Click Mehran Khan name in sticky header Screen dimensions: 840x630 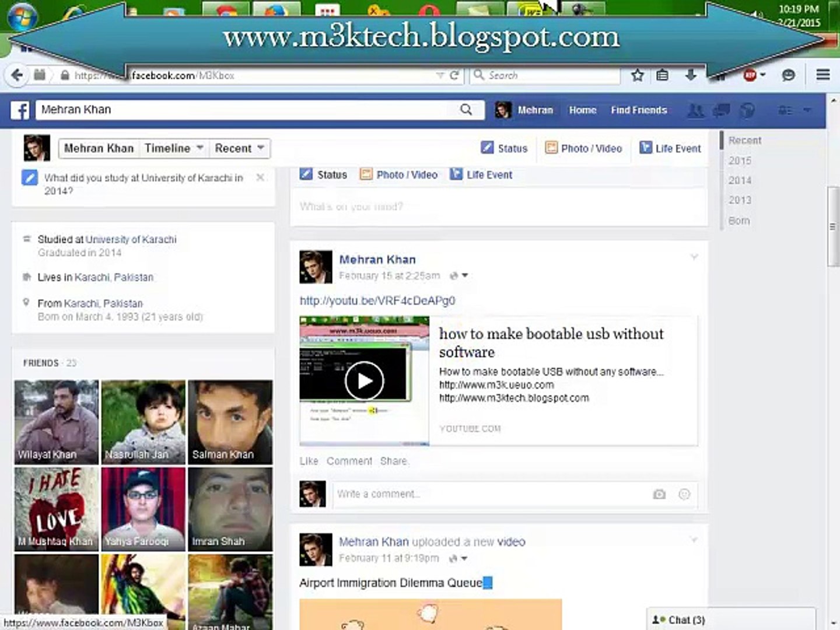click(x=99, y=148)
